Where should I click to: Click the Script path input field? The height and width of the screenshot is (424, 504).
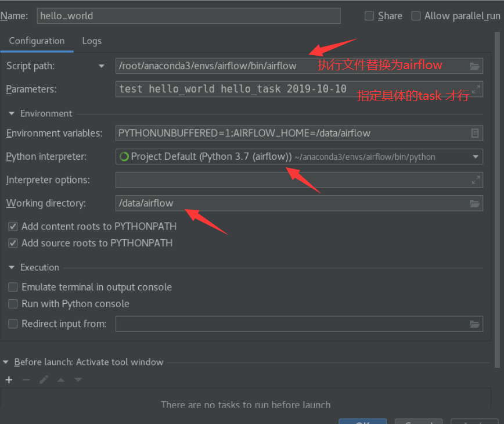click(x=299, y=66)
